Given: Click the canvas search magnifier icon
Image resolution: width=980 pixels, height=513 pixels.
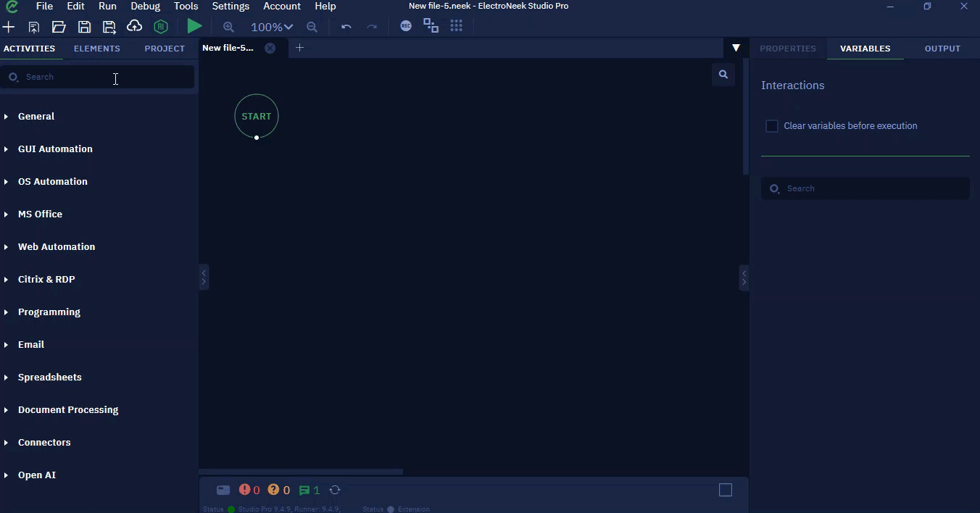Looking at the screenshot, I should [x=723, y=74].
